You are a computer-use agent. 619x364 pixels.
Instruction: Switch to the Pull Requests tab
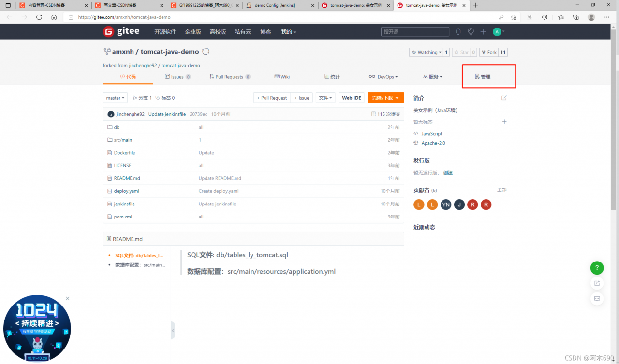point(230,77)
